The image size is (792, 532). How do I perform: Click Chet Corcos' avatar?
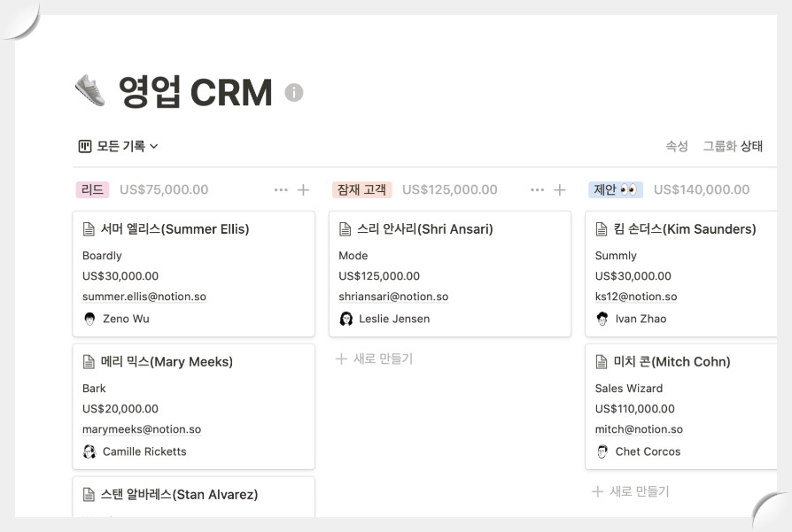pos(602,451)
